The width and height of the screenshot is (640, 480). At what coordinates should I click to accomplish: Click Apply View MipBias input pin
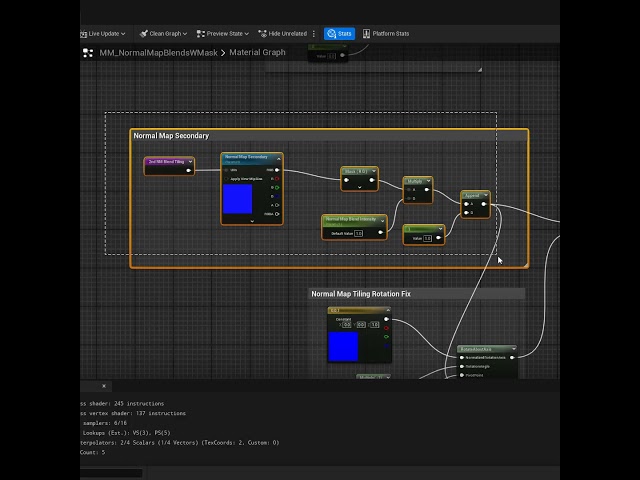tap(227, 179)
